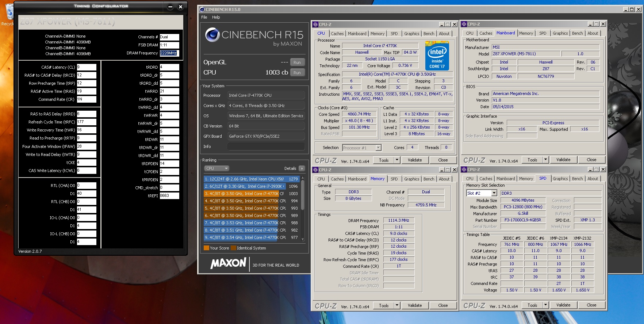Click the Details arrow button in Ranking
This screenshot has height=324, width=644.
point(302,168)
